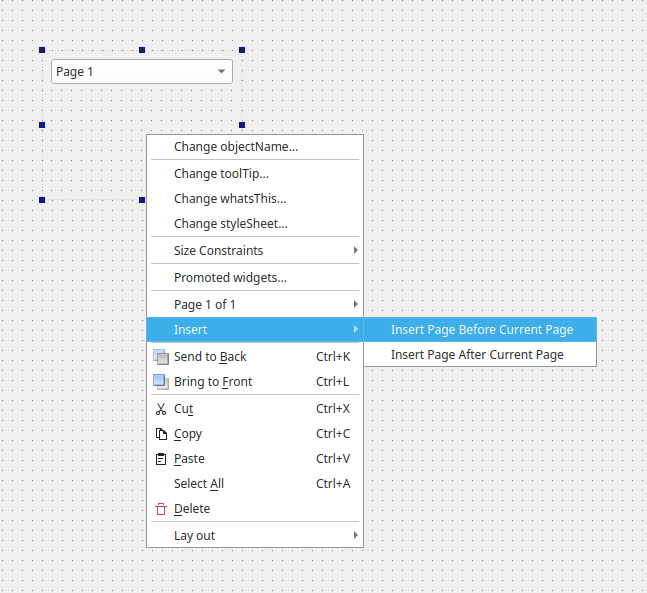The width and height of the screenshot is (647, 593).
Task: Choose Select All from context menu
Action: coord(199,484)
